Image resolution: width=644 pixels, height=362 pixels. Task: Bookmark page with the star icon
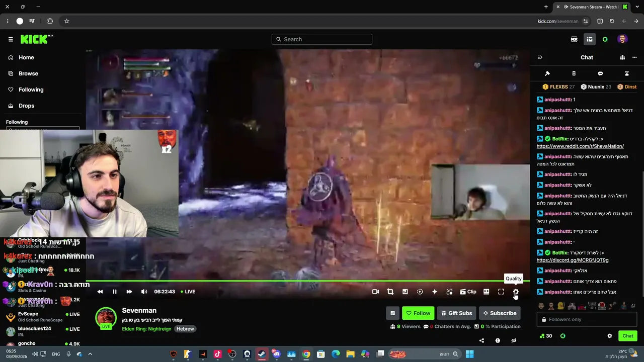[66, 21]
